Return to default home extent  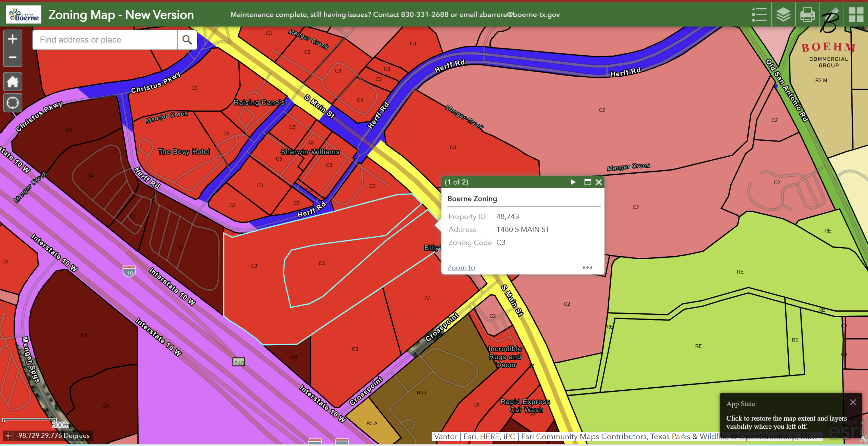click(13, 82)
